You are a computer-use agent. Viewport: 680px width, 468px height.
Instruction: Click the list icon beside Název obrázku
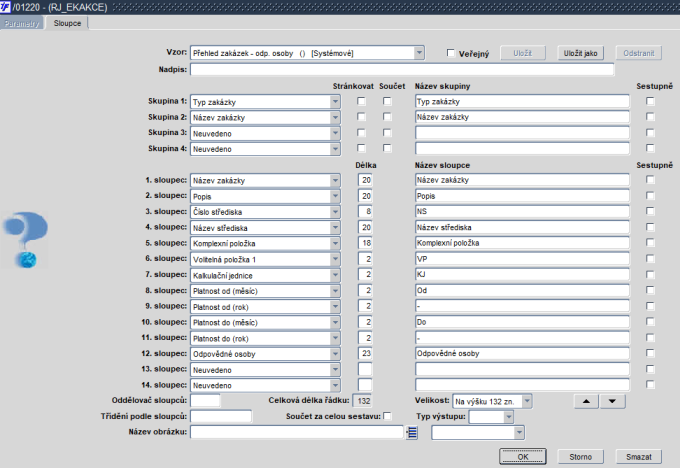pos(412,432)
